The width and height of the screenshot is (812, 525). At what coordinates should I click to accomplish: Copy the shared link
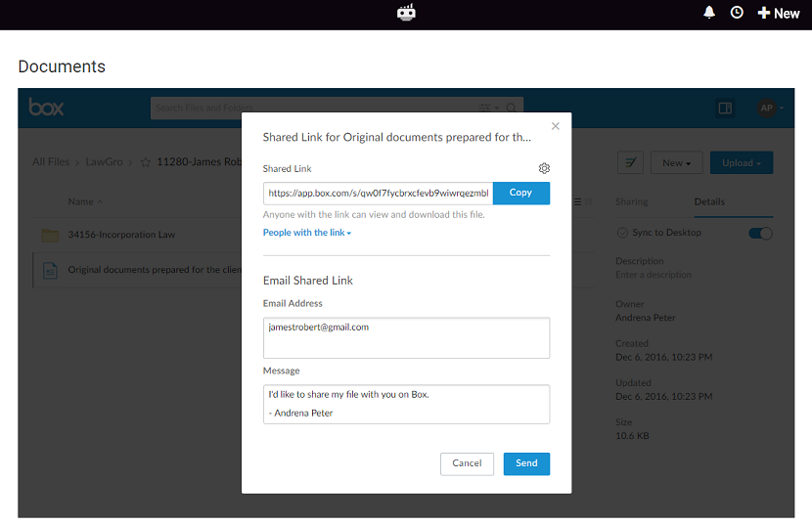521,193
